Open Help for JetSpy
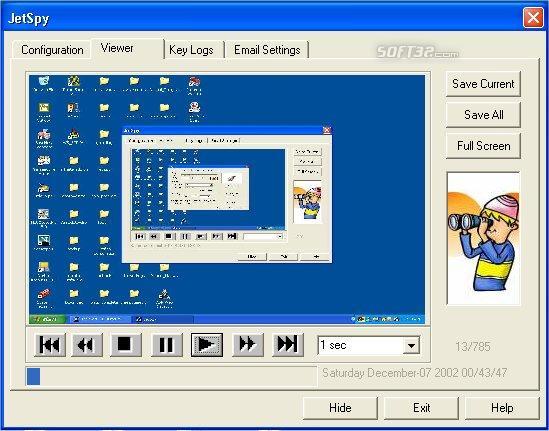 (x=502, y=408)
